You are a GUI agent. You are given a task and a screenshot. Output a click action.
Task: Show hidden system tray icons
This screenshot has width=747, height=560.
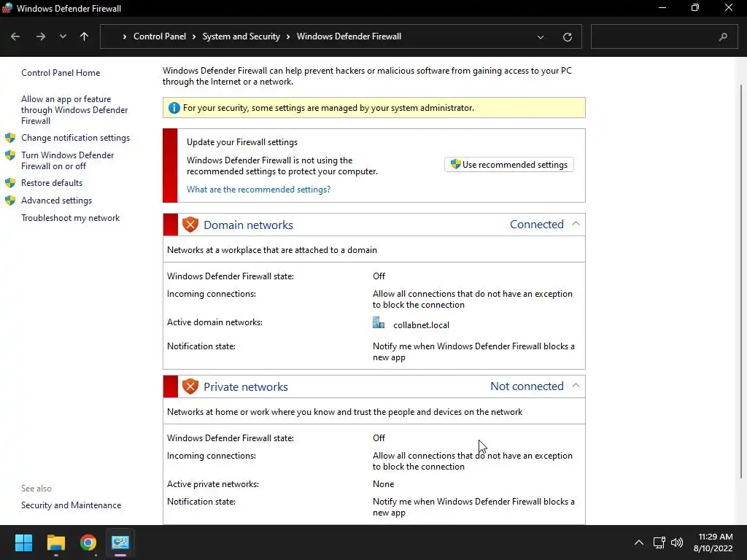pos(639,542)
